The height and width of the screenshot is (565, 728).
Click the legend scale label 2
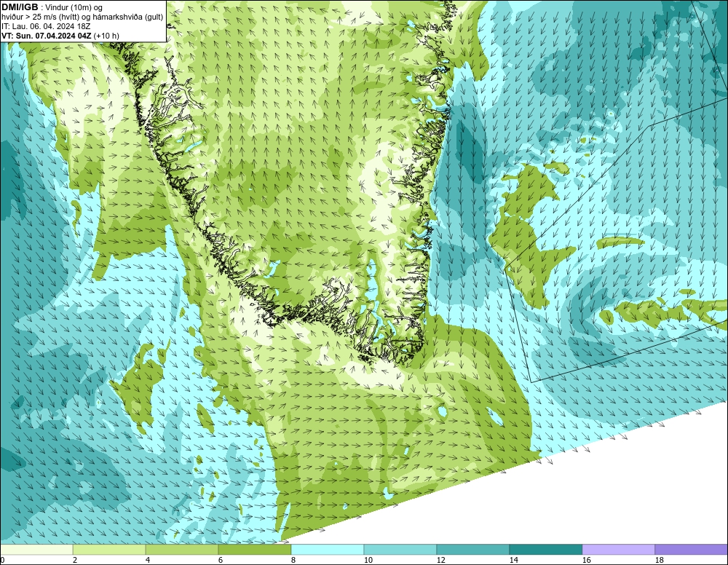click(x=75, y=560)
